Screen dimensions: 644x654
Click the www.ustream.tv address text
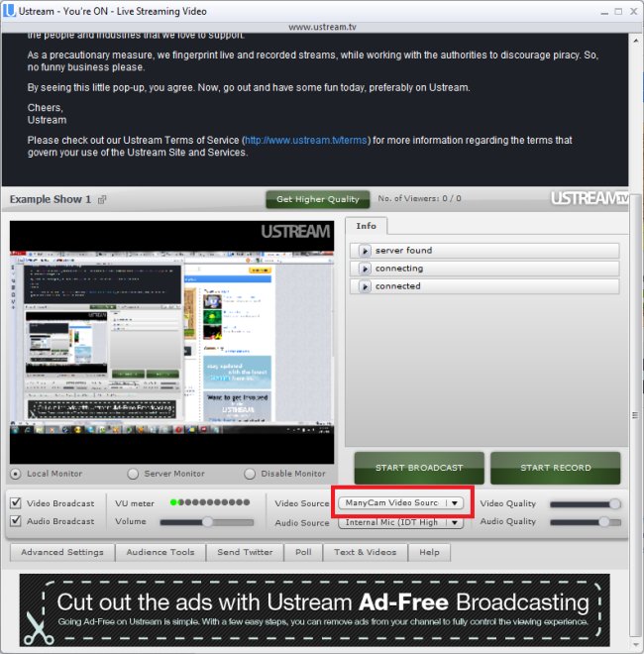click(322, 27)
